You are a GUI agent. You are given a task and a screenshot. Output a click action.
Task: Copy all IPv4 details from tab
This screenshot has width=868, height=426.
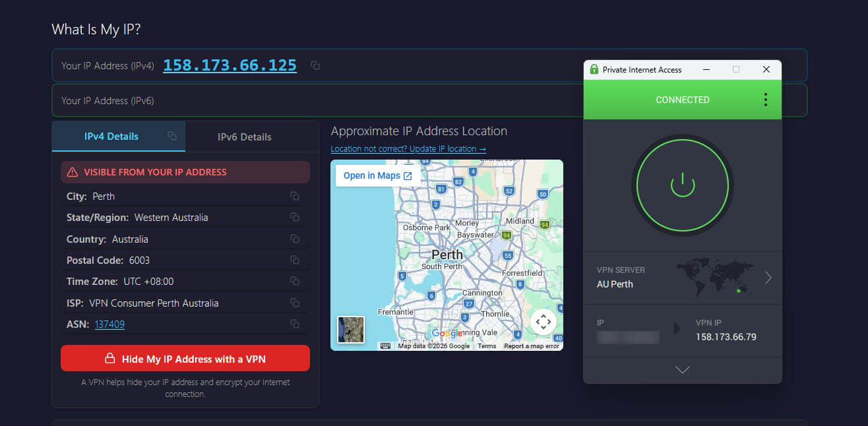click(172, 137)
